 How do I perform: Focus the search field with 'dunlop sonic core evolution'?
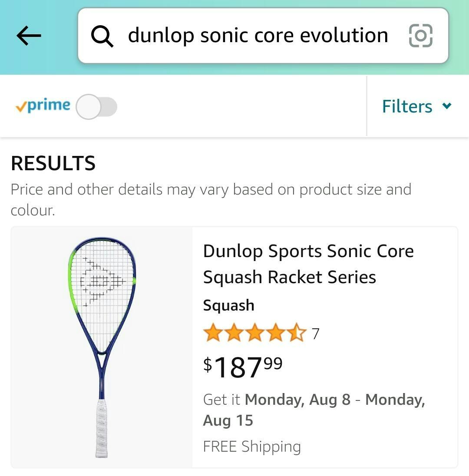[258, 36]
